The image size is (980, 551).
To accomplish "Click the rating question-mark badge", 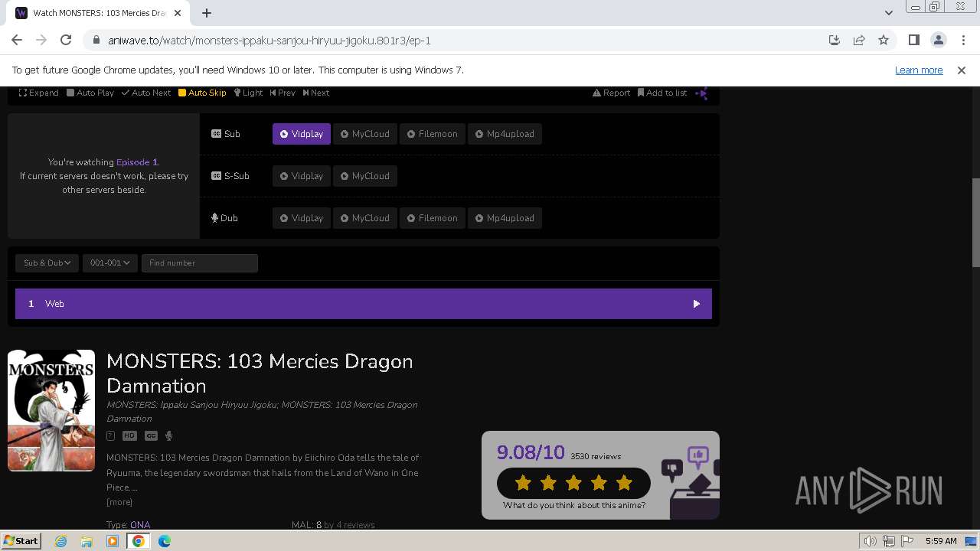I will coord(110,436).
